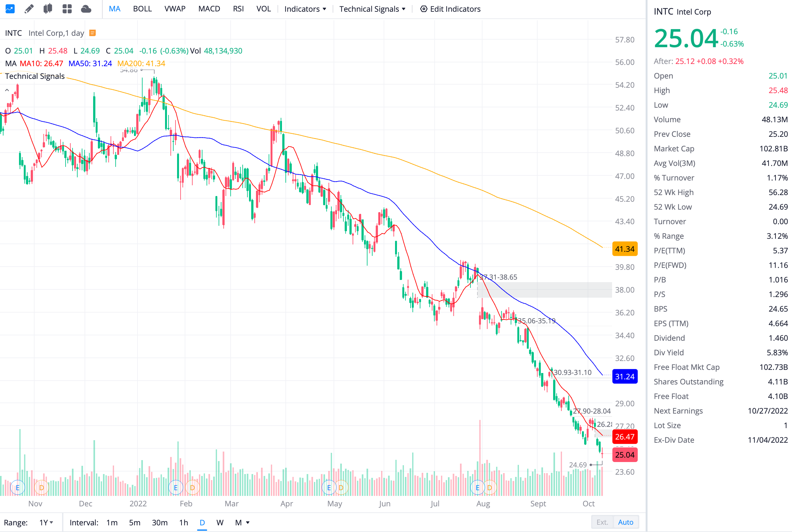Image resolution: width=792 pixels, height=532 pixels.
Task: Click the August earnings E marker
Action: click(477, 488)
